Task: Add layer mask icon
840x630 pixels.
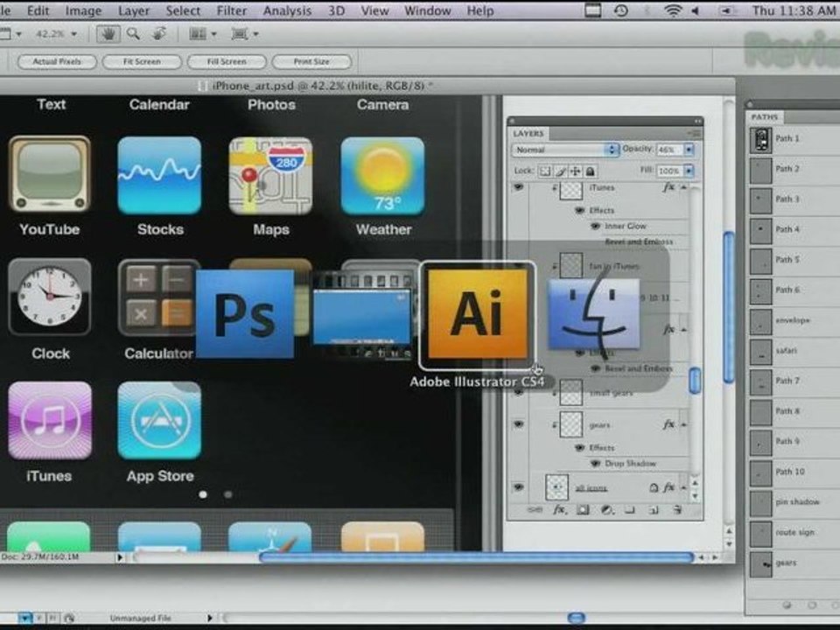Action: click(x=583, y=510)
